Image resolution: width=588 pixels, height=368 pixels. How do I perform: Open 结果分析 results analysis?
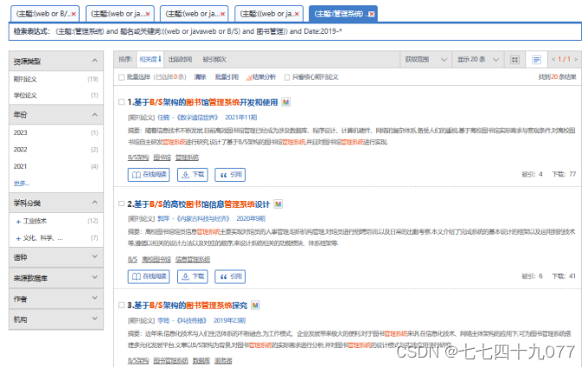click(x=261, y=77)
